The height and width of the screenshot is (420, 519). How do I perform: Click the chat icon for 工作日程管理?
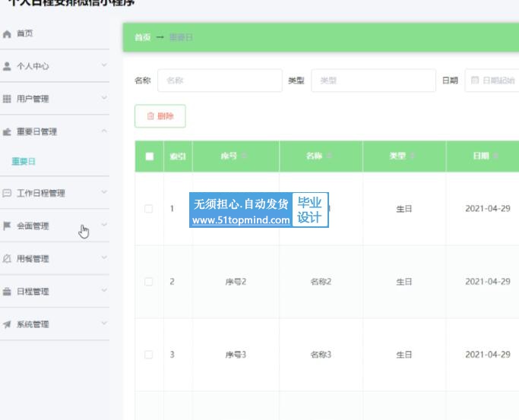click(8, 194)
